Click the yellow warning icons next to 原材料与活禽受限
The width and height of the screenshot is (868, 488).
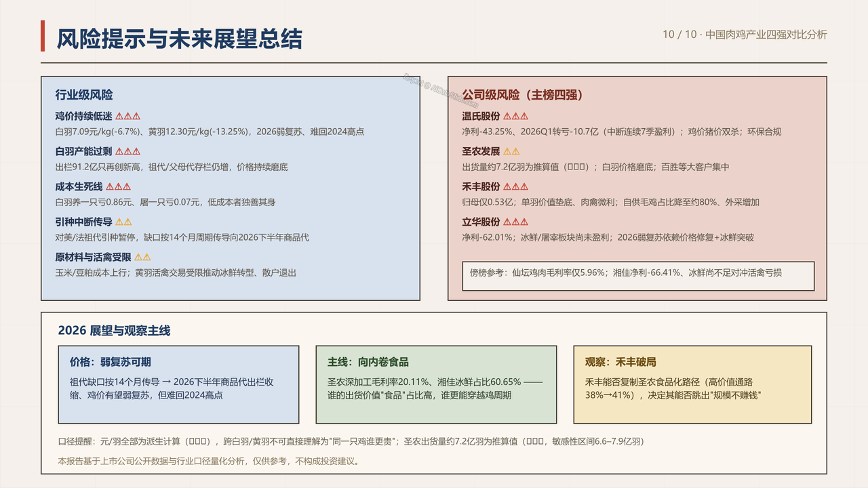pos(142,258)
